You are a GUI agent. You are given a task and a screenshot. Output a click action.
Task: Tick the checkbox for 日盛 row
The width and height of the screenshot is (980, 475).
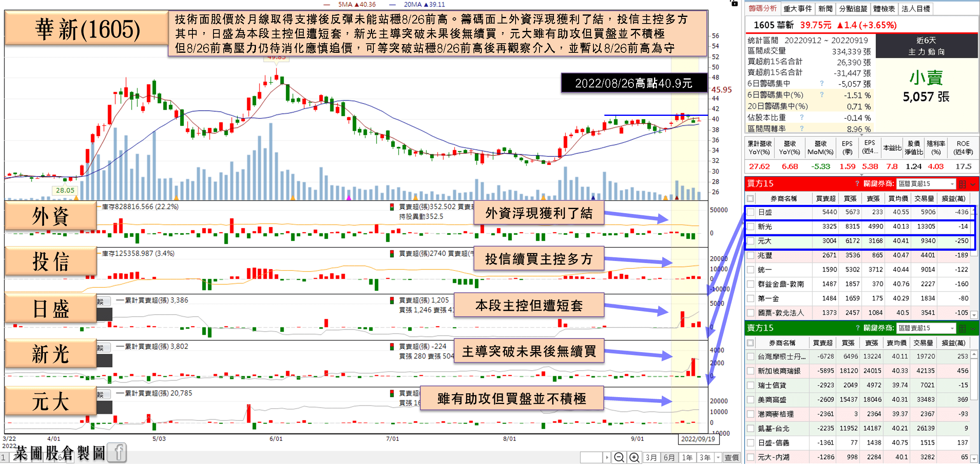[x=751, y=212]
